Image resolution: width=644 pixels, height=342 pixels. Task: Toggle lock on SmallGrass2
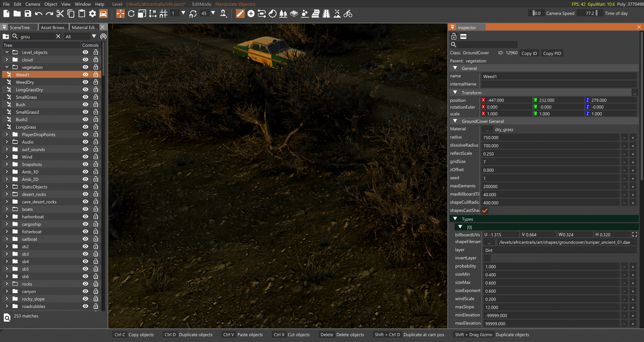click(96, 112)
